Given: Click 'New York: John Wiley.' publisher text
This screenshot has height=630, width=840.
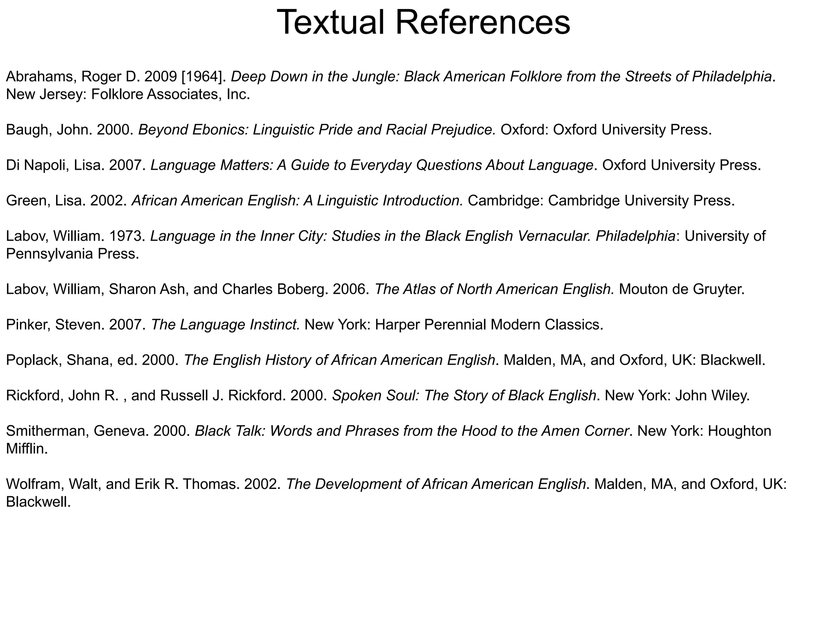Looking at the screenshot, I should point(677,396).
